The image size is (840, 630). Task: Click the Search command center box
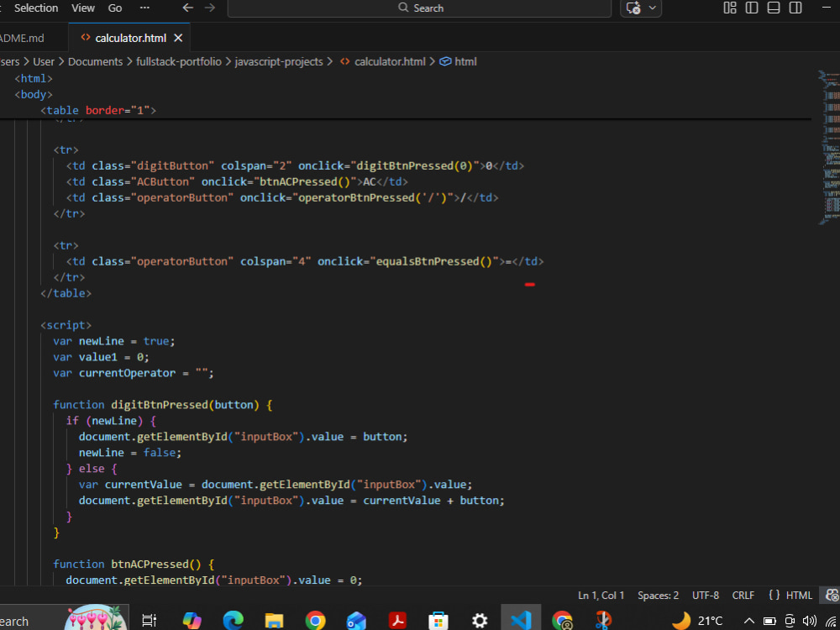coord(419,8)
